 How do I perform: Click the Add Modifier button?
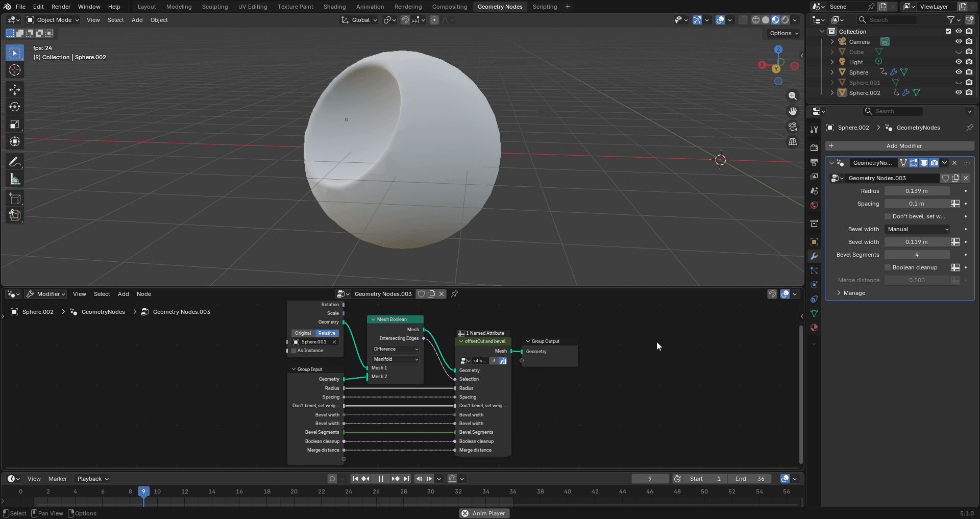point(899,146)
